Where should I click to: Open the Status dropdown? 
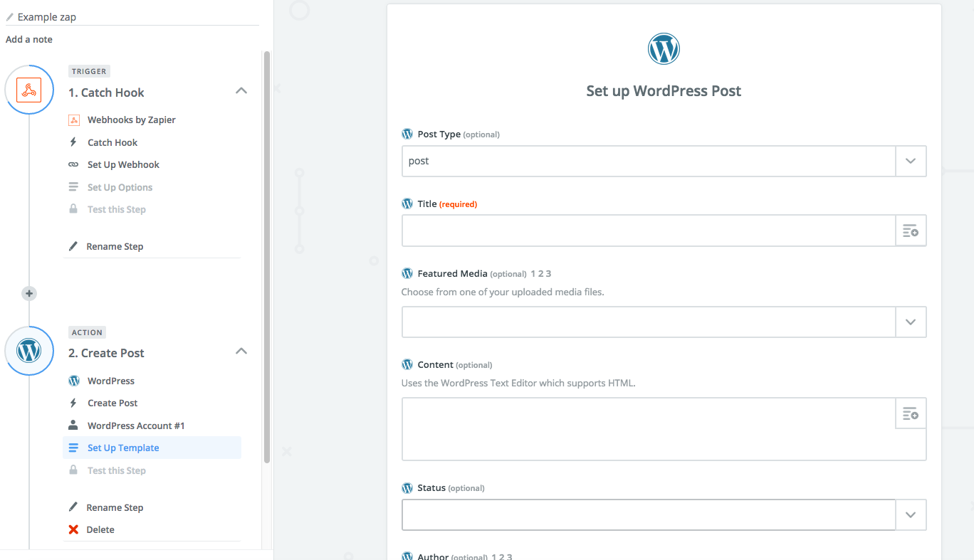(x=664, y=515)
